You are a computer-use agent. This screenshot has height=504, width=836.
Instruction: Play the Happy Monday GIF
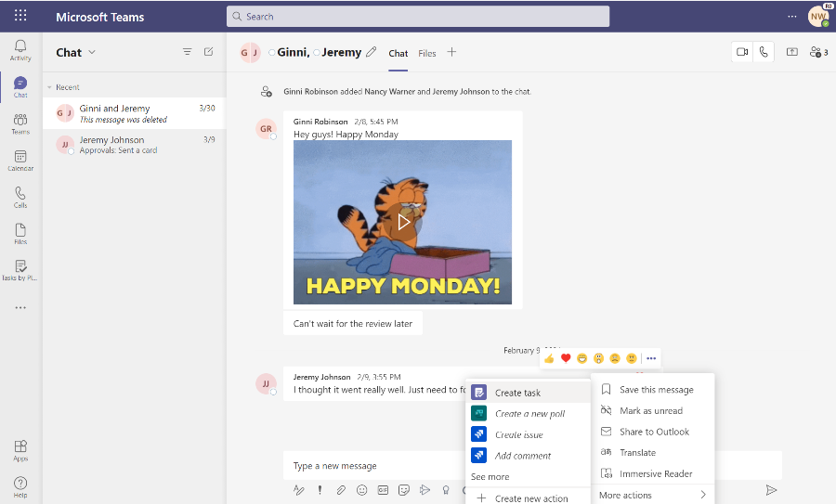pos(402,222)
